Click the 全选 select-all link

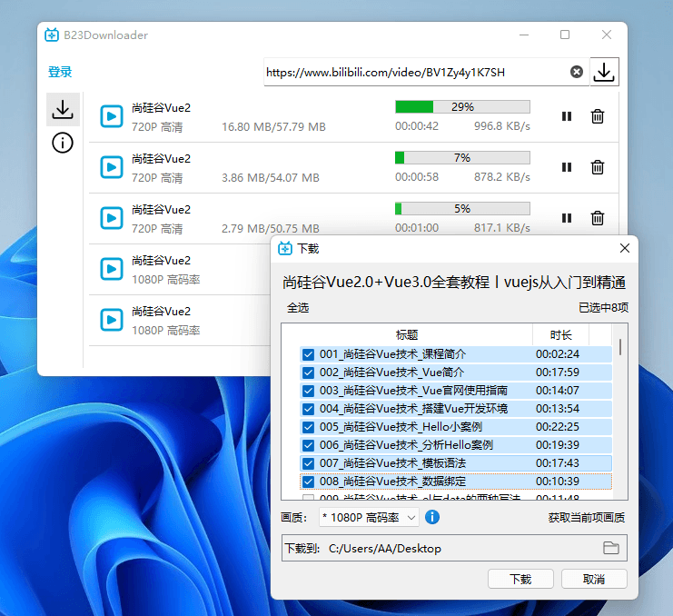tap(298, 308)
